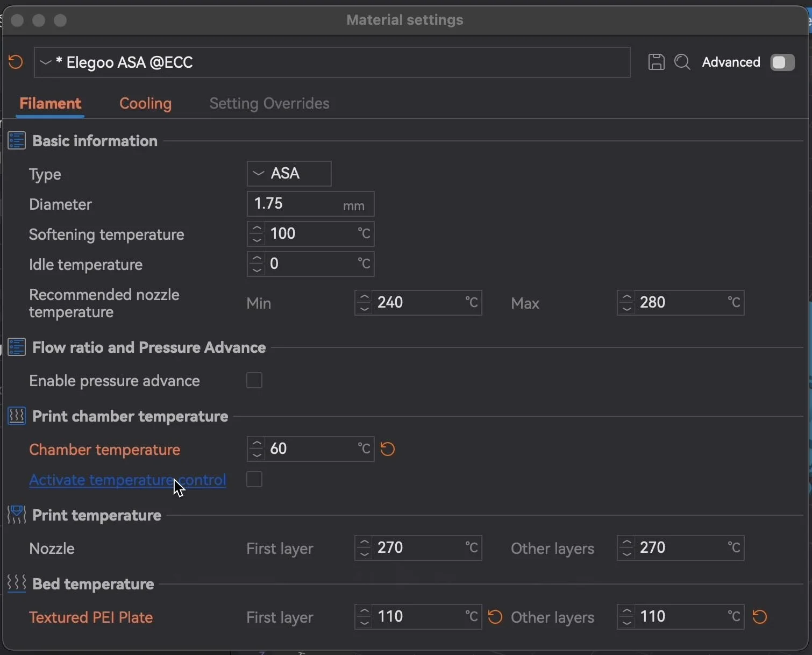Click the save preset floppy disk icon

click(x=656, y=62)
